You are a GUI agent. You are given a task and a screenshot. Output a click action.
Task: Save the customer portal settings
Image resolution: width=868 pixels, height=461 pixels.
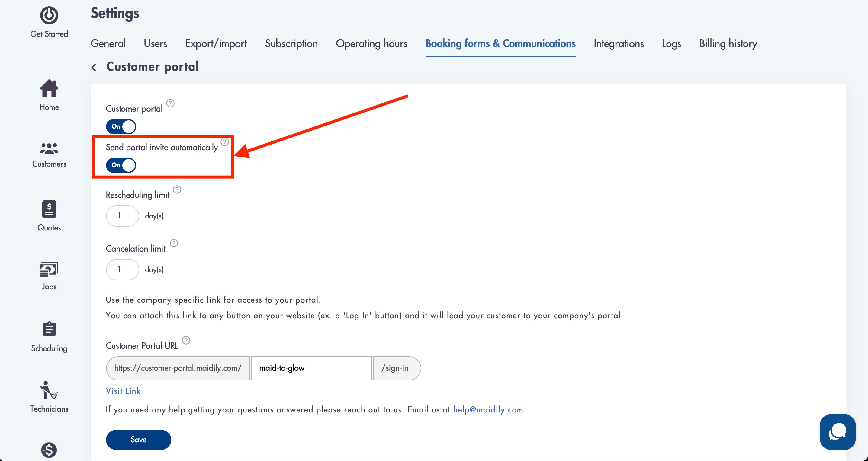tap(139, 440)
